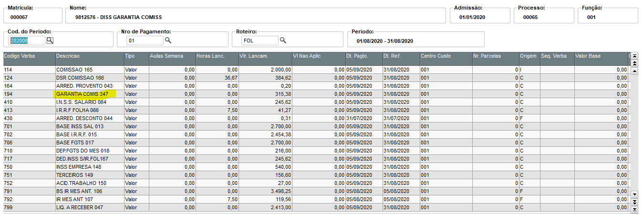Click the Vl Nao Aplic column header
The width and height of the screenshot is (644, 214).
[x=319, y=59]
